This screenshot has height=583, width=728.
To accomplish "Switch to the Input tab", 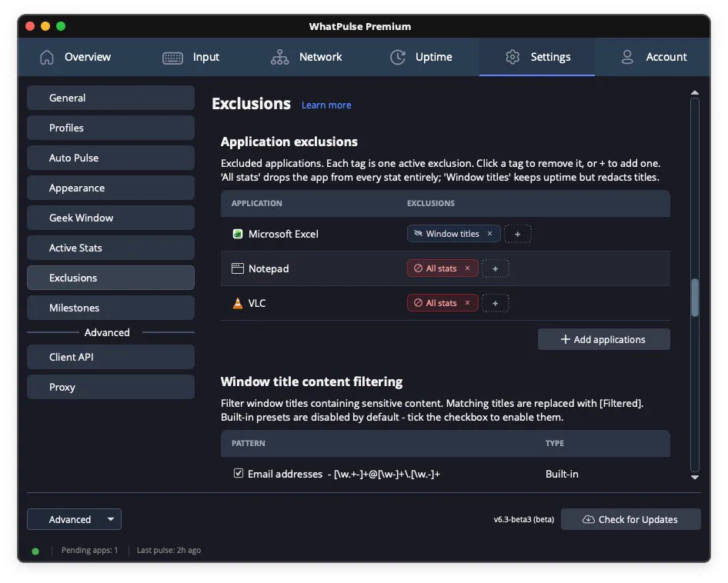I will tap(191, 57).
